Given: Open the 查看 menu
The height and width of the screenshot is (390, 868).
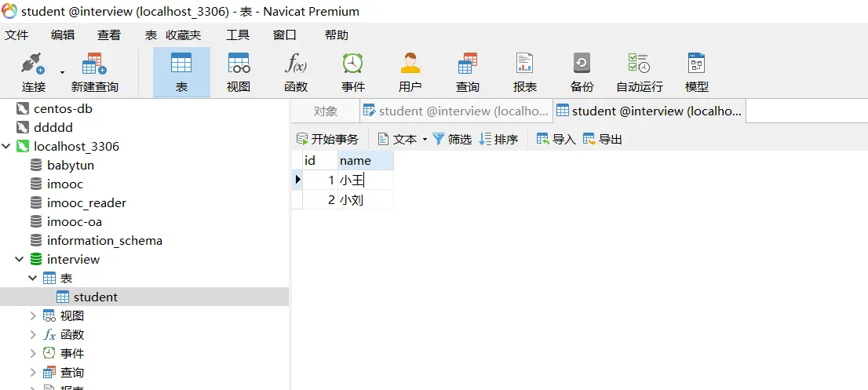Looking at the screenshot, I should (x=109, y=35).
